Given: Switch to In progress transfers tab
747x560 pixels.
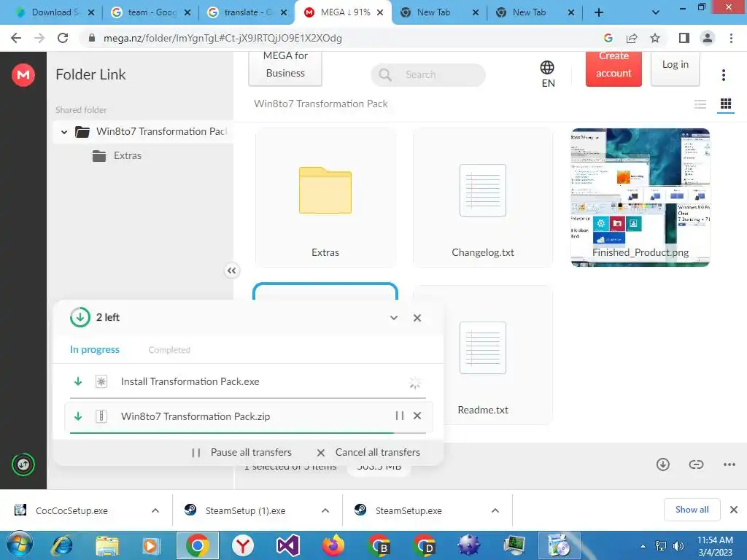Looking at the screenshot, I should coord(95,349).
